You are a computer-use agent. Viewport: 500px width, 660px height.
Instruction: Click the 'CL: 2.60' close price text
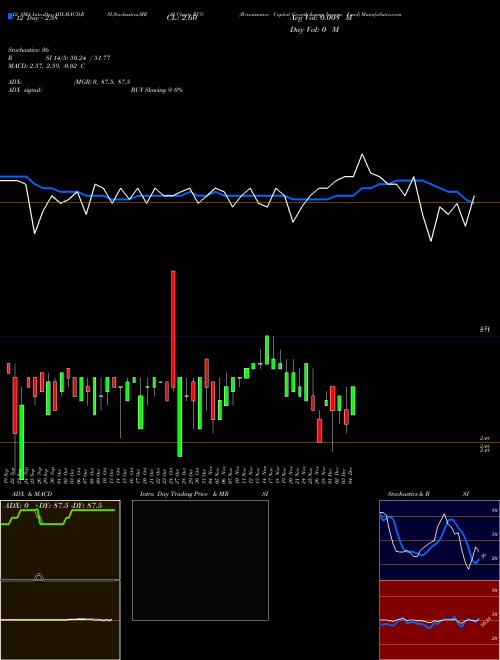(x=181, y=17)
